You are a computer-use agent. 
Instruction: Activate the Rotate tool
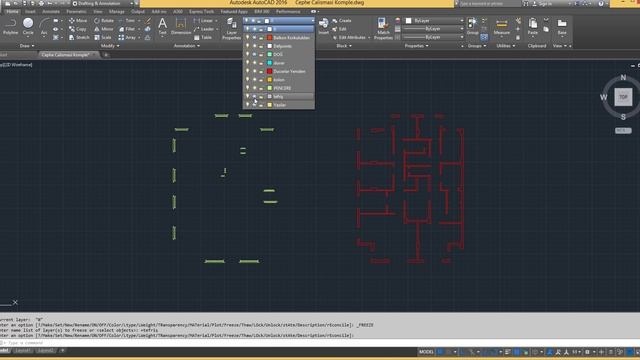[x=104, y=20]
